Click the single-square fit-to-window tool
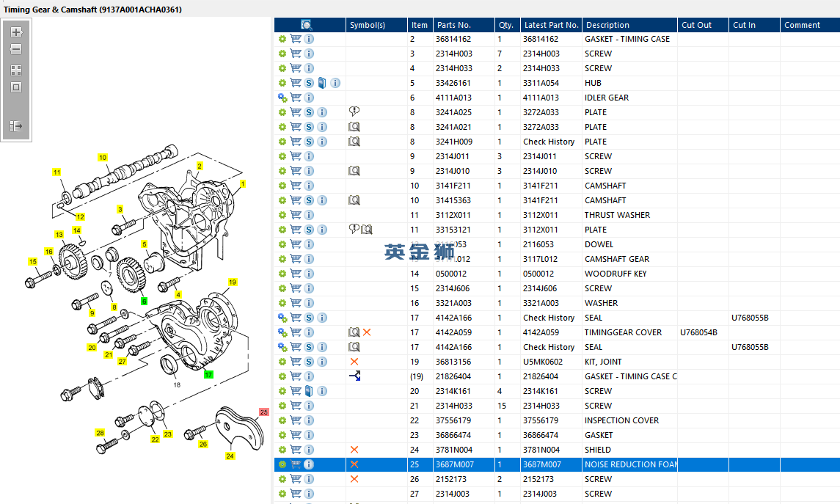This screenshot has width=840, height=504. pyautogui.click(x=16, y=87)
